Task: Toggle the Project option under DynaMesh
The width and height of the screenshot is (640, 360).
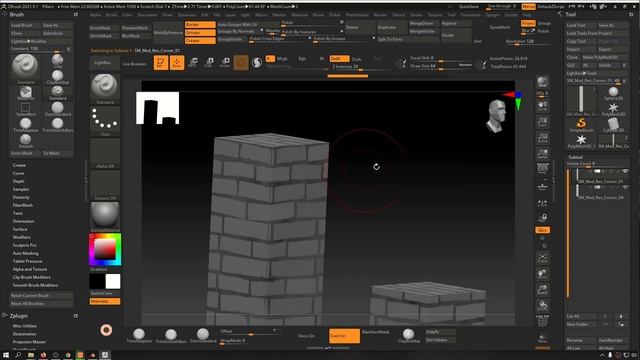Action: pyautogui.click(x=528, y=24)
